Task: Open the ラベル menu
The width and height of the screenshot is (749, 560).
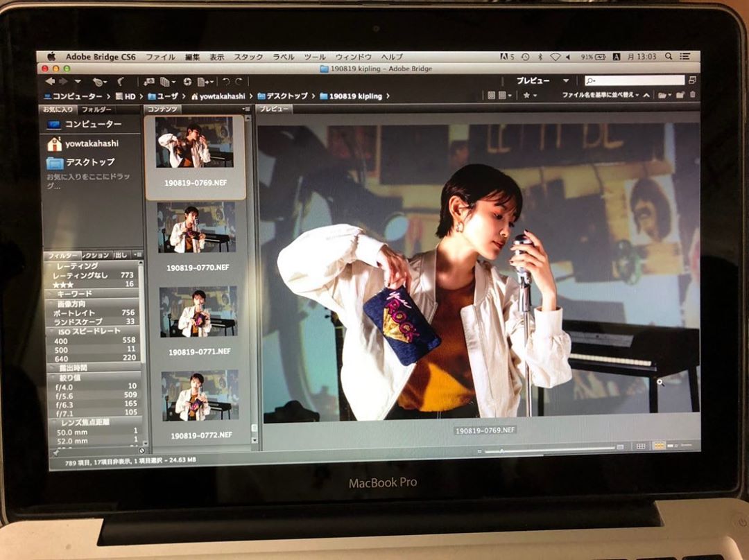Action: click(x=283, y=57)
